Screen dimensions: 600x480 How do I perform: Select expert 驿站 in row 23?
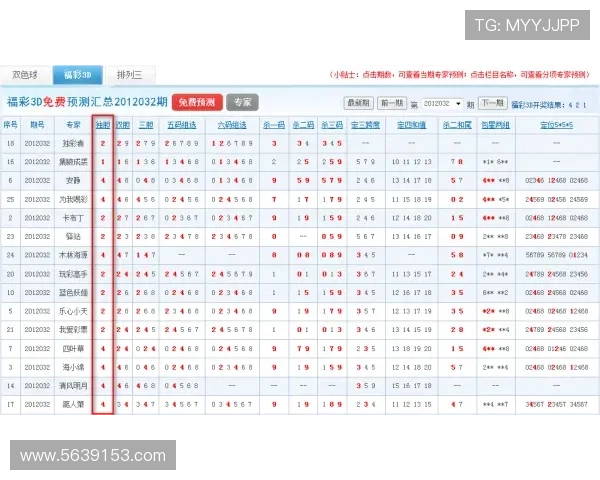pyautogui.click(x=73, y=237)
